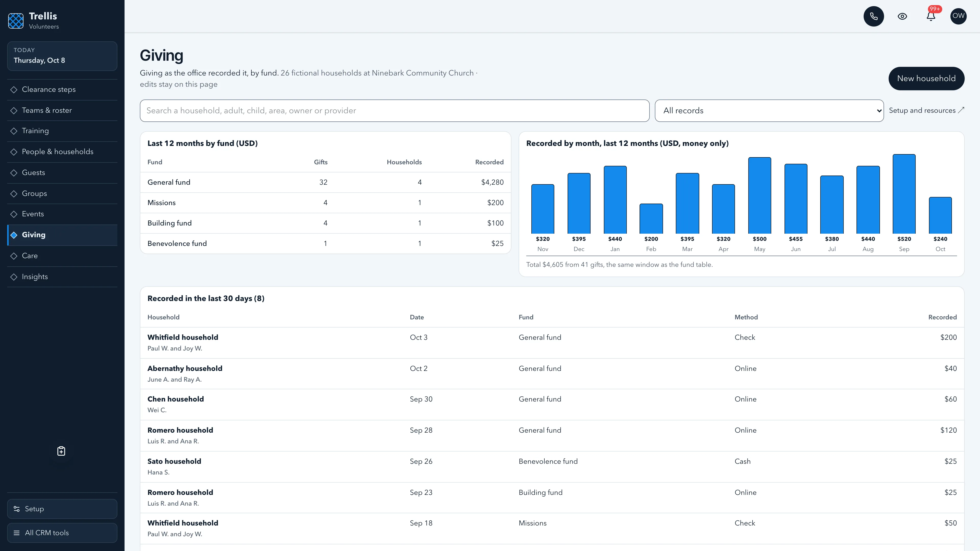Screen dimensions: 980x551
Task: Open Setup and resources link
Action: point(926,110)
